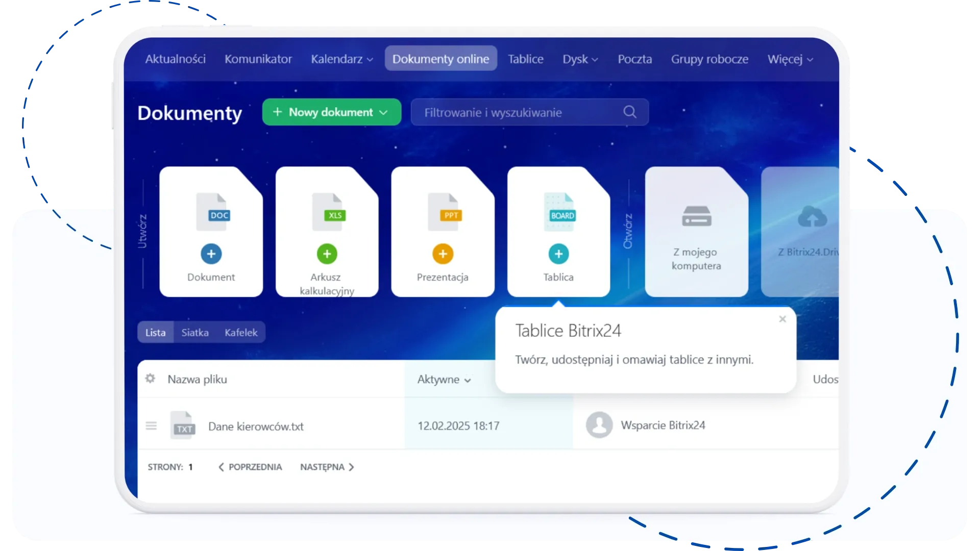This screenshot has width=980, height=551.
Task: Go to Grupy robocze tab
Action: point(709,59)
